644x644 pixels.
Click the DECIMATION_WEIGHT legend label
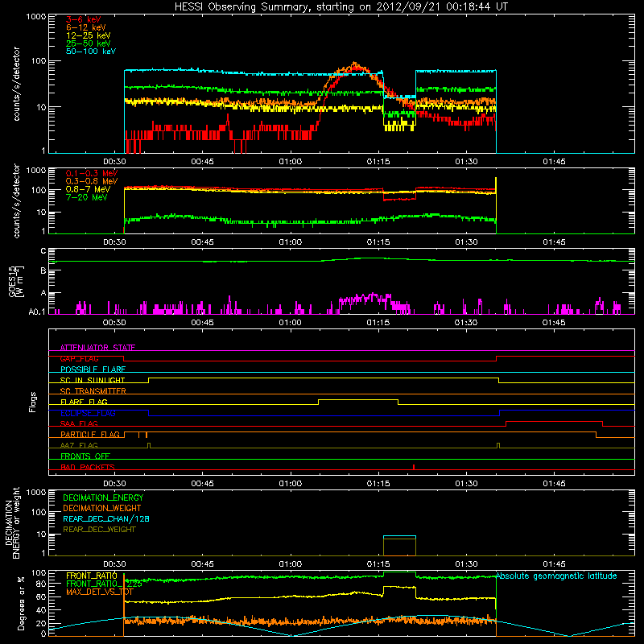[102, 509]
